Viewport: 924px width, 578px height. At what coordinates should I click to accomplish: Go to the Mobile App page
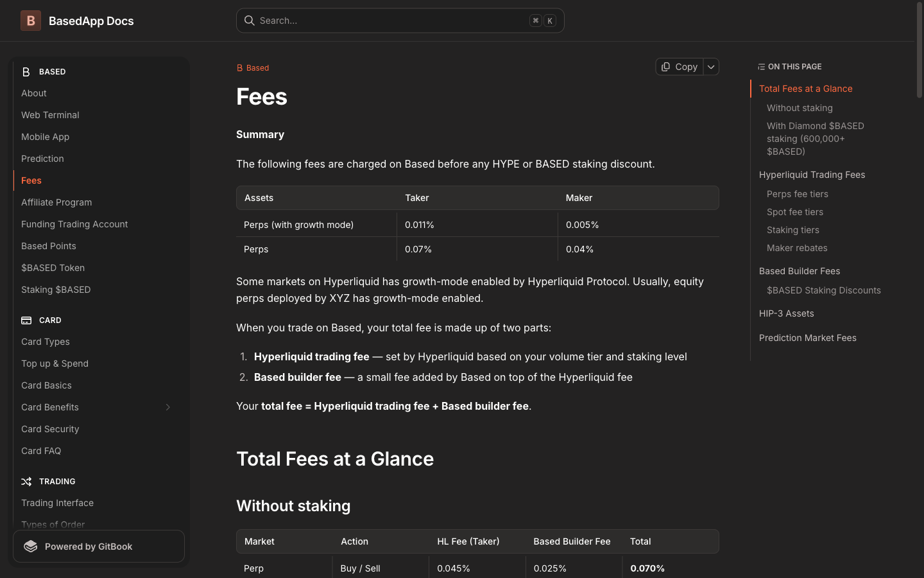(x=99, y=137)
